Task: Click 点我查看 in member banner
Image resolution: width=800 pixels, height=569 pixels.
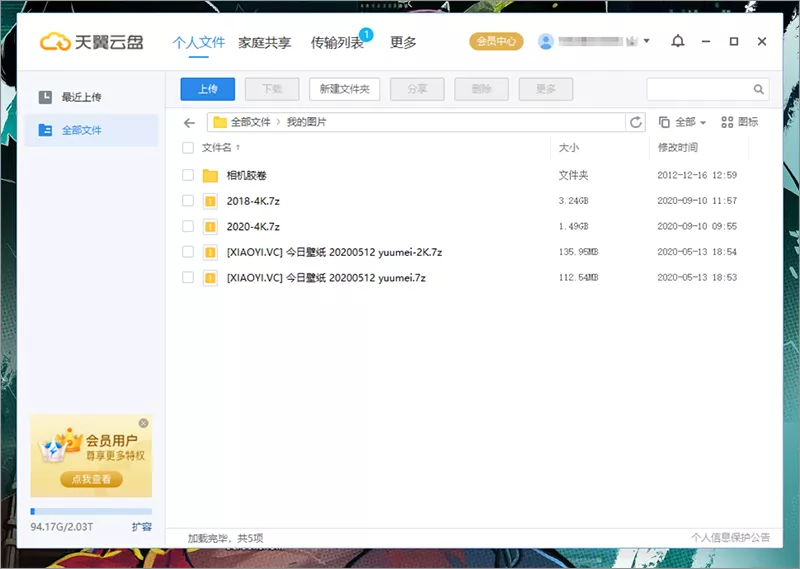Action: tap(91, 479)
